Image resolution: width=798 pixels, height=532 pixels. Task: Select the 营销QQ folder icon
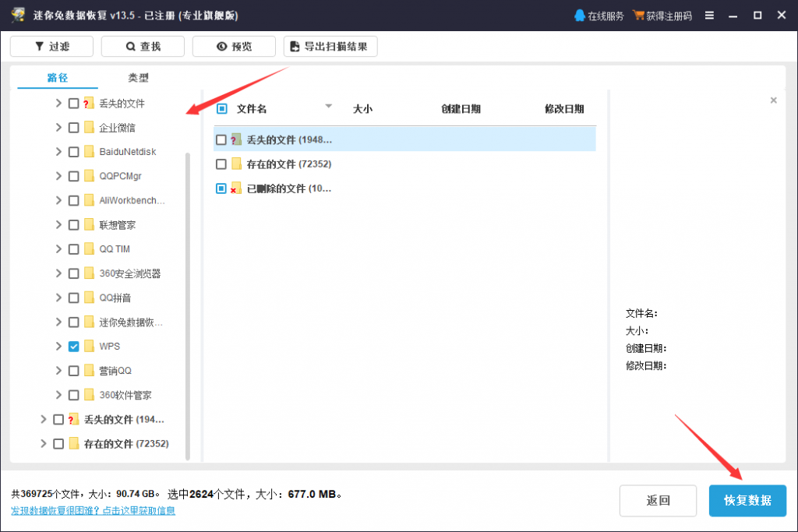[89, 370]
